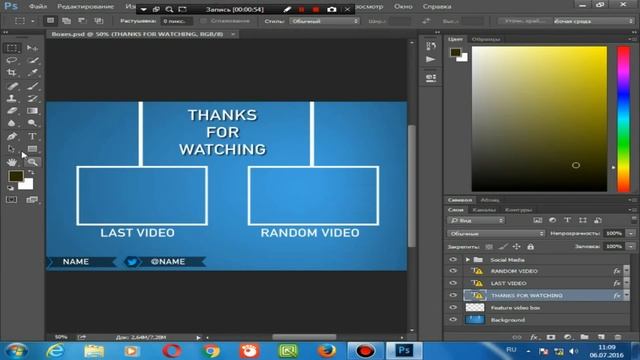Open the selection style dropdown
Viewport: 640px width, 360px height.
click(x=325, y=21)
